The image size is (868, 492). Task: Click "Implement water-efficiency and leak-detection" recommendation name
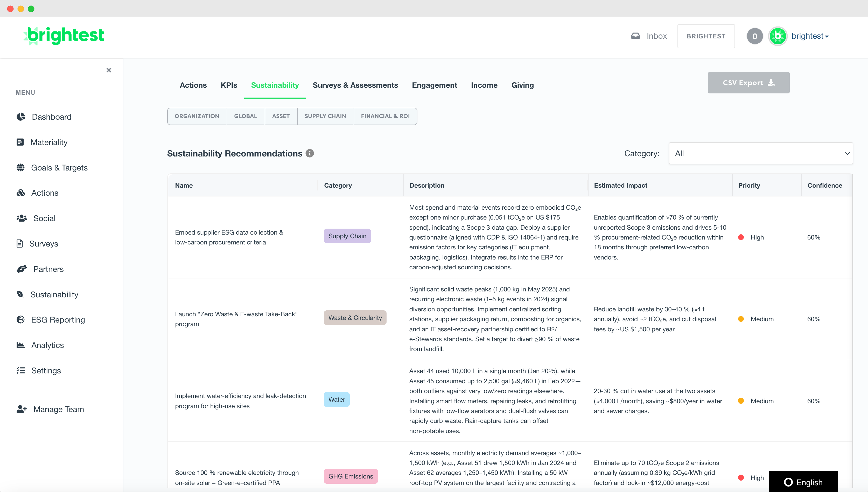240,401
